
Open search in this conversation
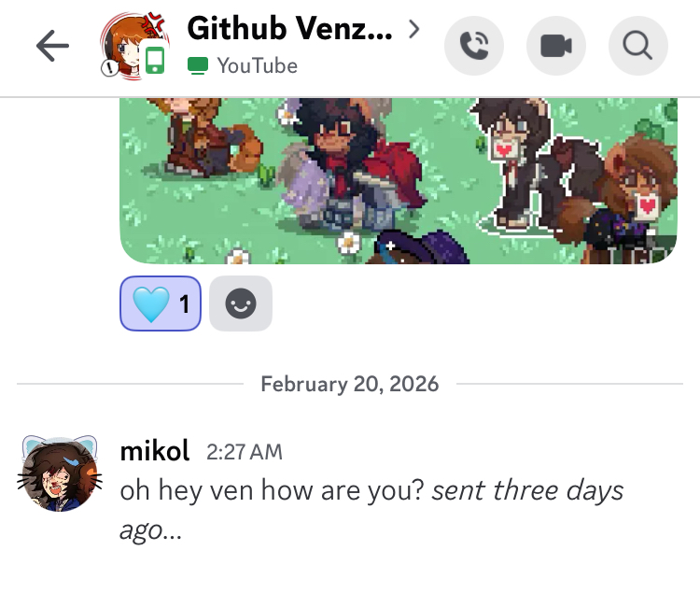pyautogui.click(x=638, y=45)
